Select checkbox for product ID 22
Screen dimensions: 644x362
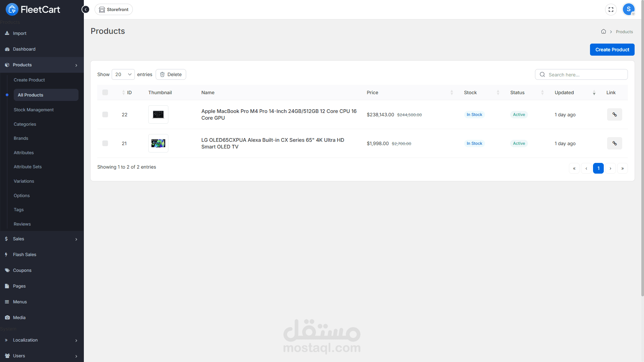[x=105, y=115]
